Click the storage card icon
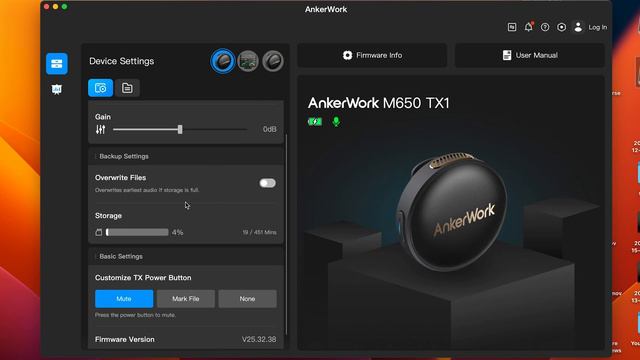640x360 pixels. coord(99,232)
